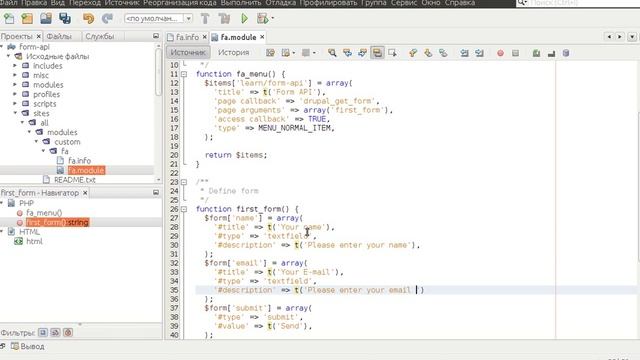
Task: Click Find Previous Occurrence icon
Action: tap(347, 53)
